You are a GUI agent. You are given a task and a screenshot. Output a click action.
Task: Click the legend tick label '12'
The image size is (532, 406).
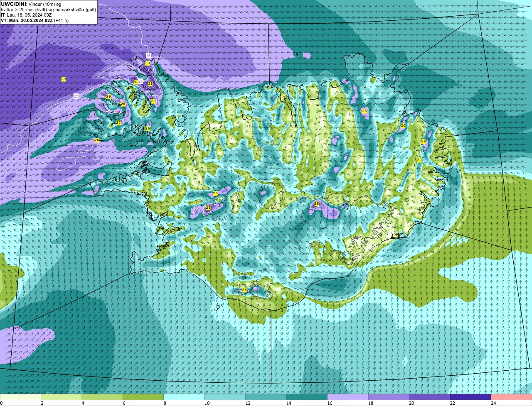click(x=248, y=403)
